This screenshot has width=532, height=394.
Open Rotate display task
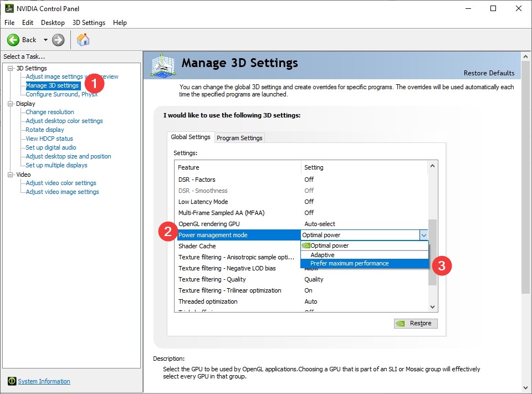tap(45, 130)
